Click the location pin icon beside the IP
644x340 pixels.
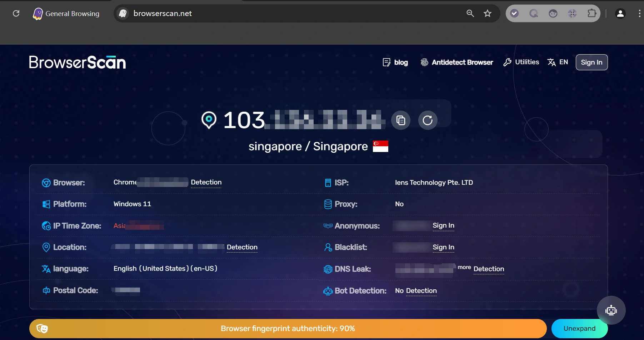209,120
